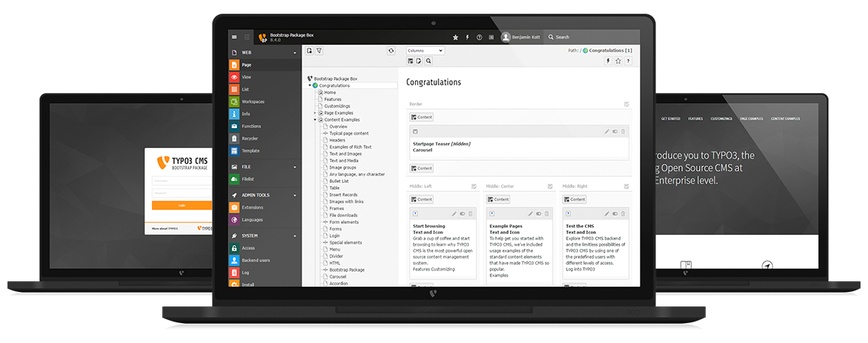Open the Columns dropdown selector
The height and width of the screenshot is (343, 868).
coord(424,51)
